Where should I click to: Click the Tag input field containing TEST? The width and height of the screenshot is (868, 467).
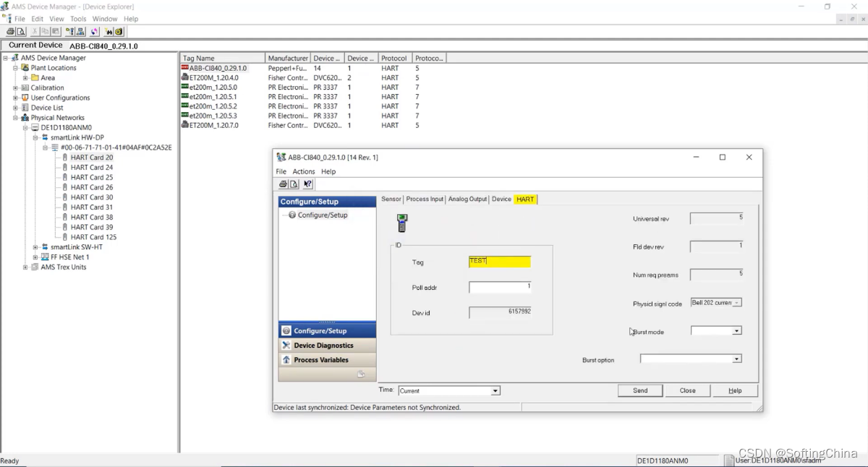pos(500,262)
